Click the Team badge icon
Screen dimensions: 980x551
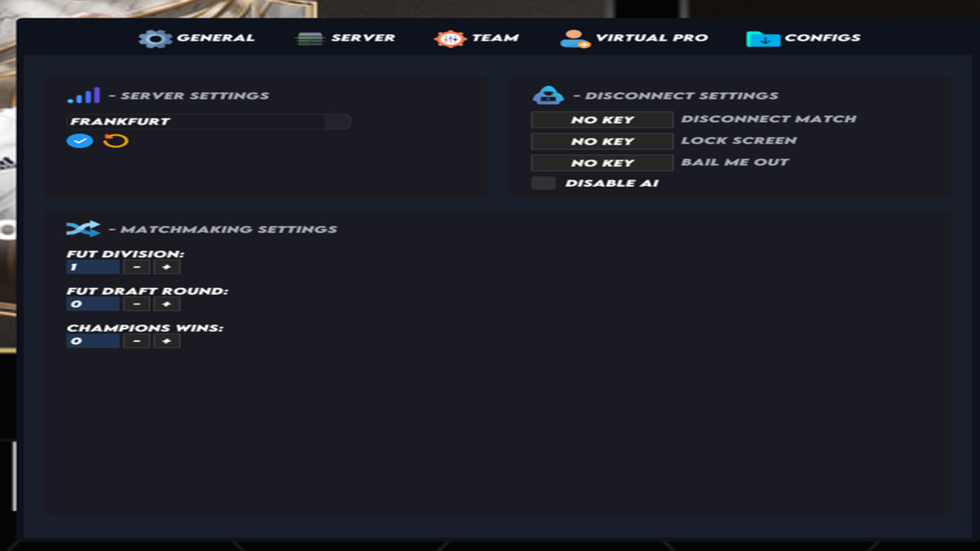[450, 38]
